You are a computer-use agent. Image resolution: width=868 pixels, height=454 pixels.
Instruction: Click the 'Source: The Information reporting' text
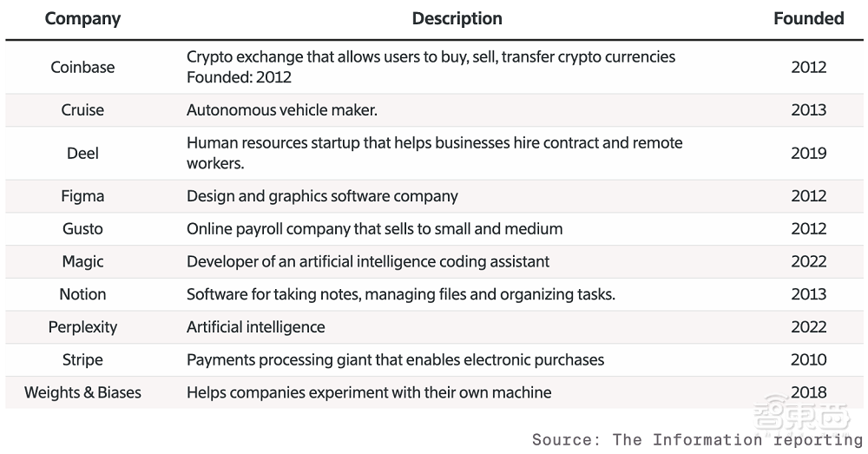(x=697, y=439)
